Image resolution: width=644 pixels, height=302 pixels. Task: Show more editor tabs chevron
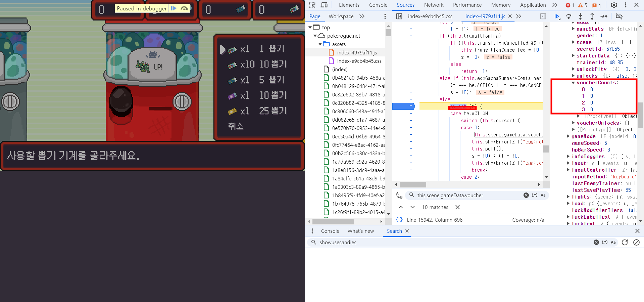pyautogui.click(x=518, y=16)
